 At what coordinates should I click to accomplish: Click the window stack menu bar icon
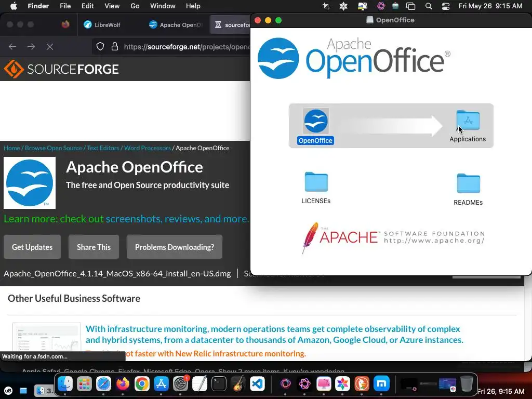click(x=411, y=6)
